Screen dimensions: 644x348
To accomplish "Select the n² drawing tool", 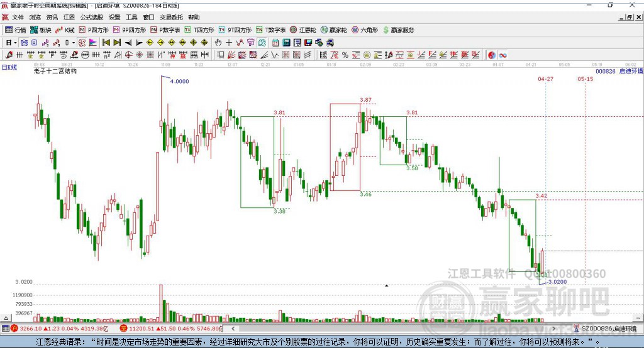I will pyautogui.click(x=107, y=55).
